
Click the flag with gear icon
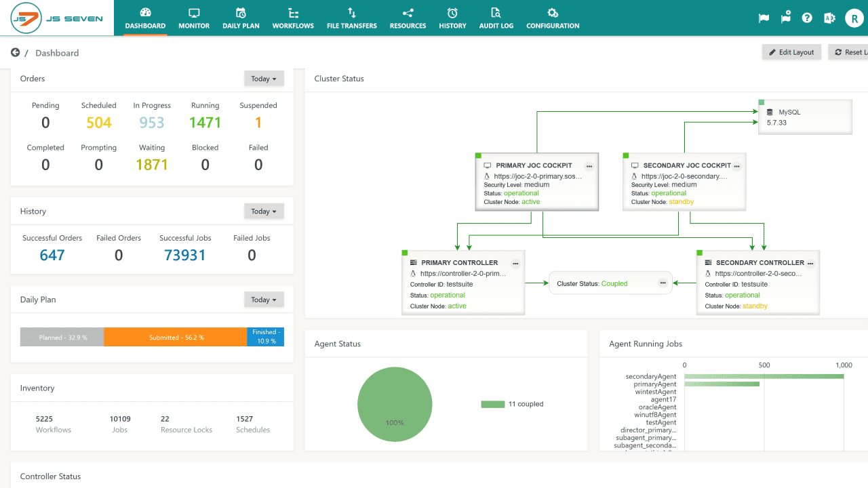785,18
